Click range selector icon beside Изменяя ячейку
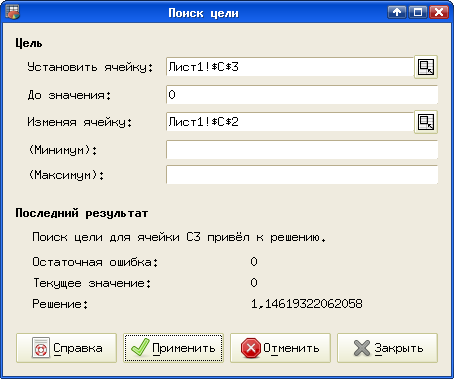454x379 pixels. [x=426, y=122]
